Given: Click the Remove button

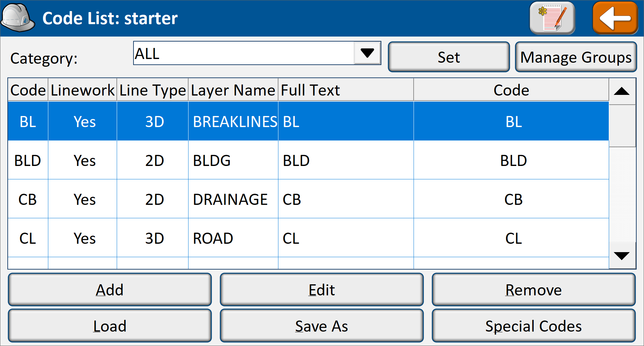Looking at the screenshot, I should (x=534, y=290).
